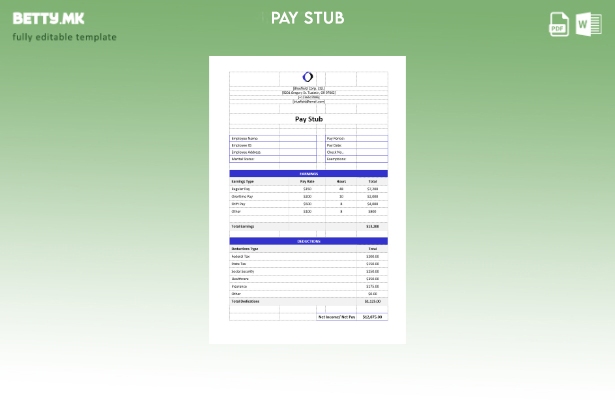Click the blue Deductions section header bar

click(x=308, y=241)
